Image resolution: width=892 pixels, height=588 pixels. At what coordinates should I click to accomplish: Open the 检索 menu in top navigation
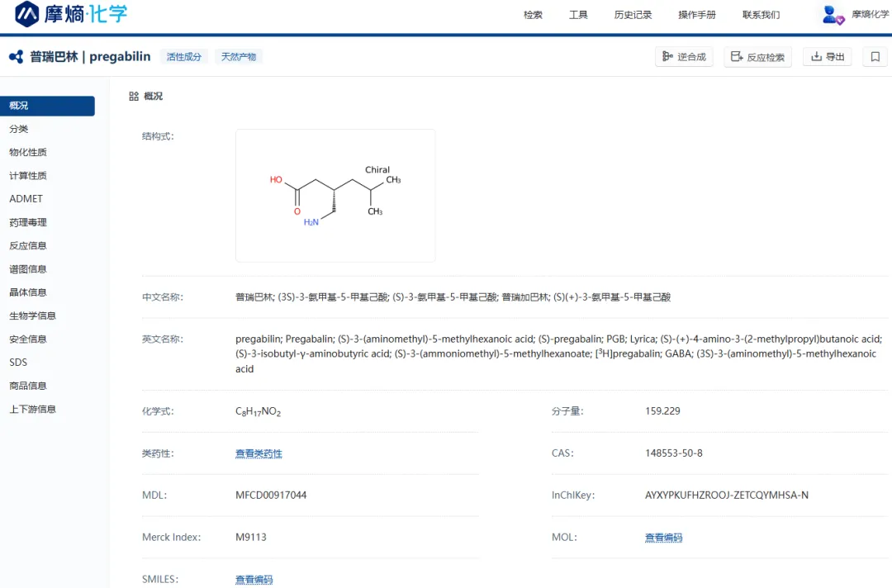pos(533,15)
